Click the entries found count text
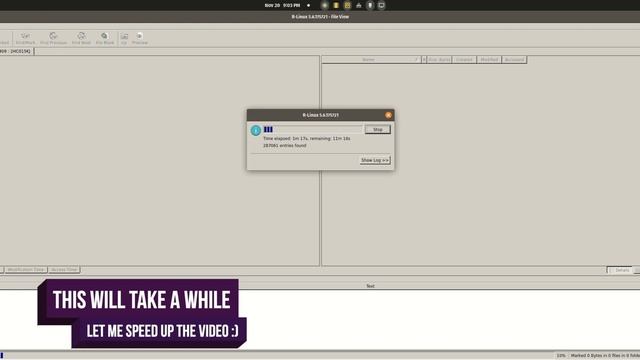Image resolution: width=640 pixels, height=360 pixels. tap(284, 145)
